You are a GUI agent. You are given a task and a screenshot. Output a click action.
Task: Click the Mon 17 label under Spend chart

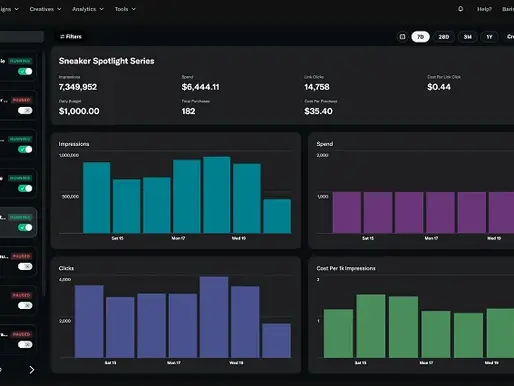(x=431, y=238)
